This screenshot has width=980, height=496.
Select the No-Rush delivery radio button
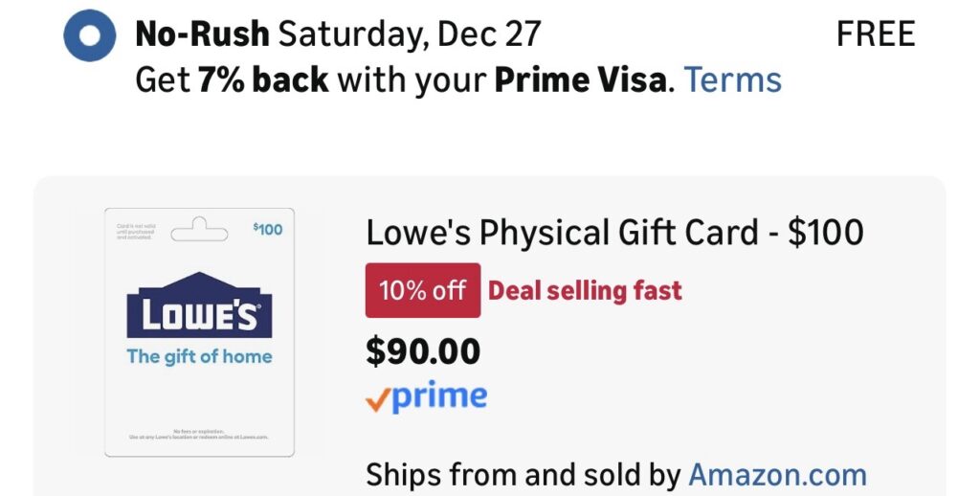point(89,35)
